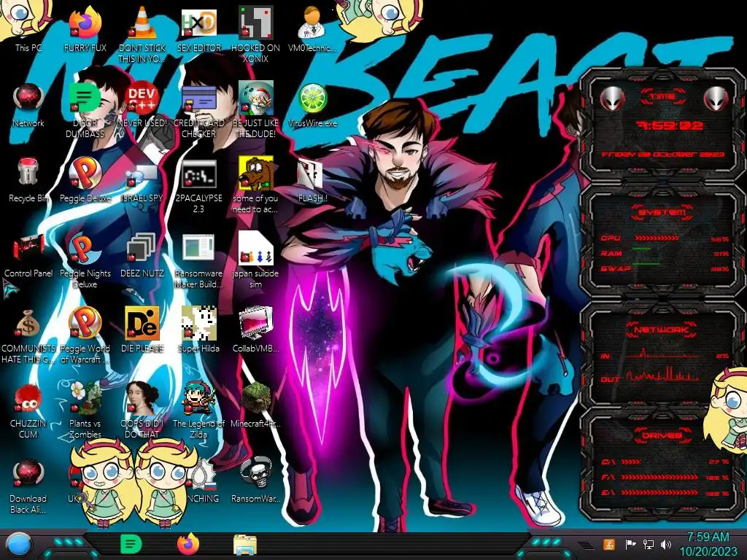Open the beaver icon labeled some of you need to ac...
Screen dimensions: 747x560
pyautogui.click(x=256, y=186)
